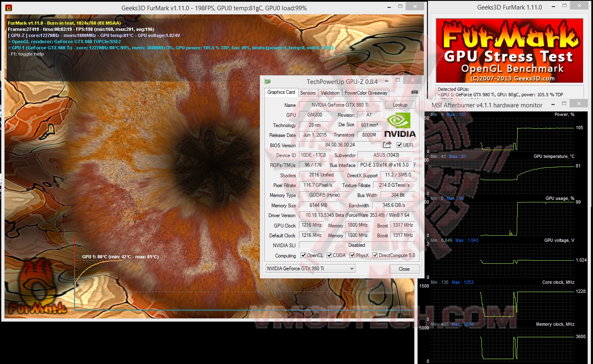Click the FurMark burn-in window title icon
593x364 pixels.
click(9, 8)
